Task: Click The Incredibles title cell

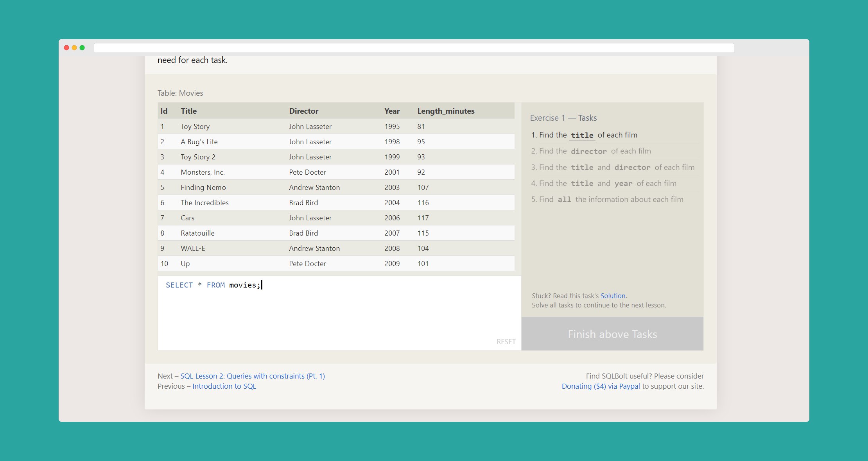Action: 204,203
